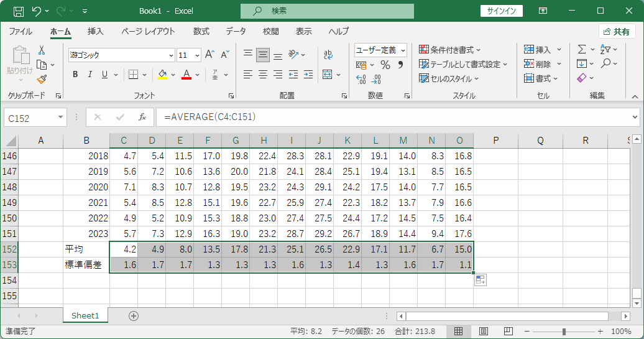Click the Clear eraser icon
Image resolution: width=644 pixels, height=339 pixels.
point(582,78)
